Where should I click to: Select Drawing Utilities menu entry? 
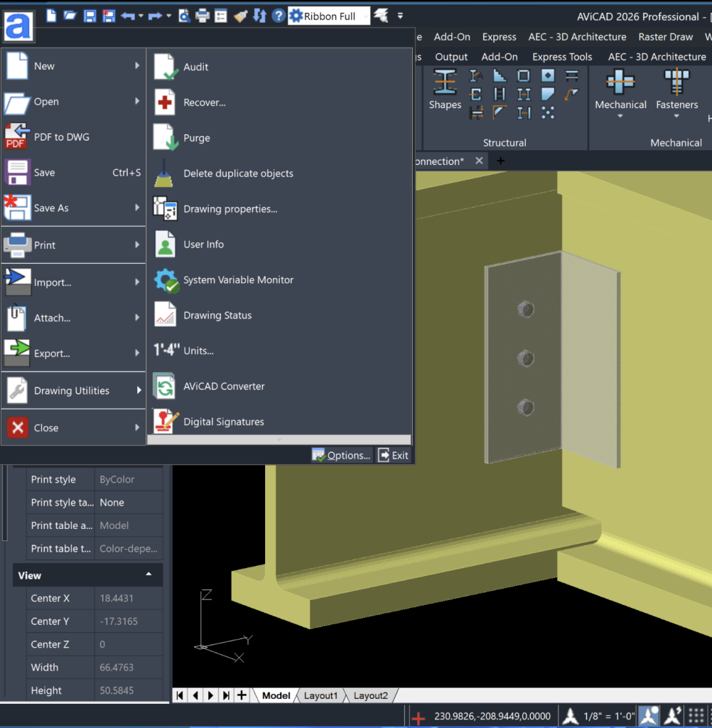(73, 390)
